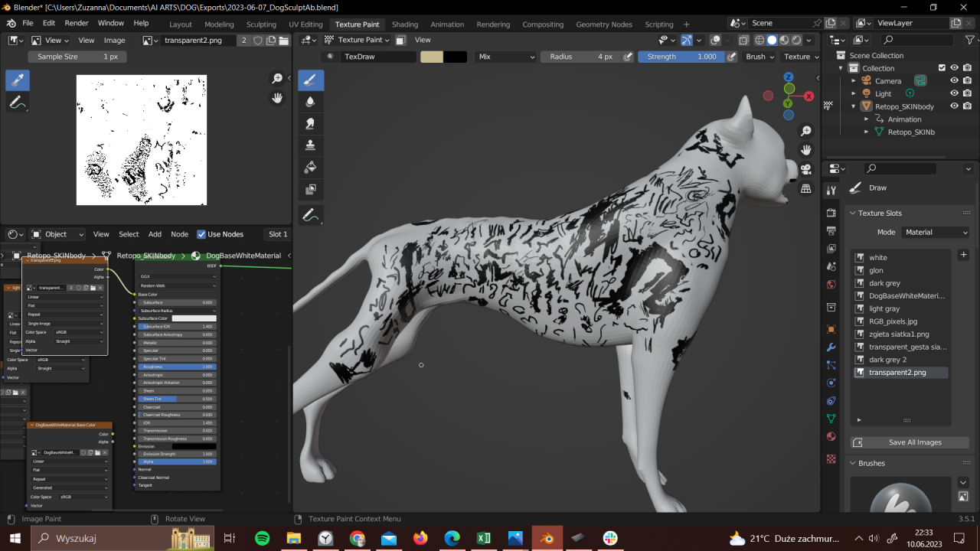Open the File menu
This screenshot has height=551, width=980.
28,23
